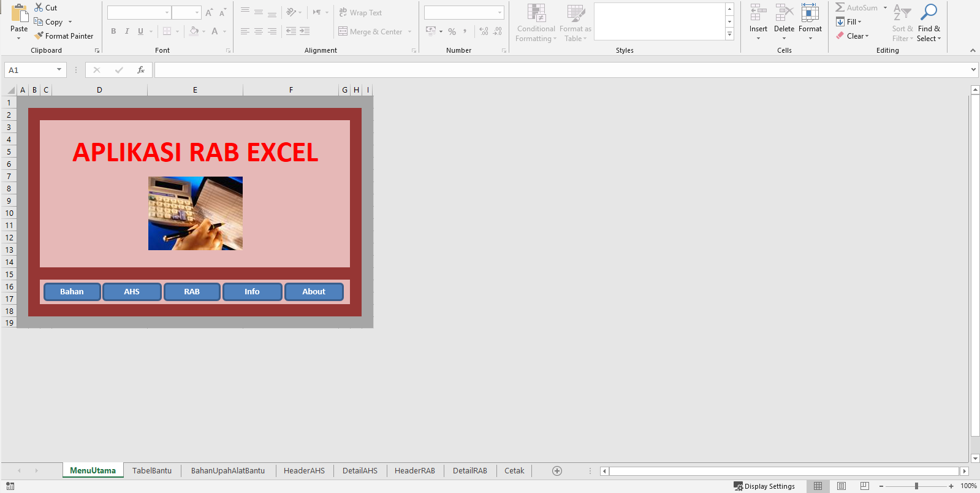Apply the Font Color
980x493 pixels.
tap(215, 31)
